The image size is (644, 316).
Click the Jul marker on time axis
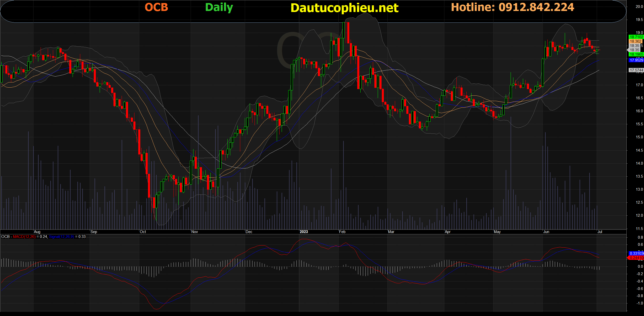coord(600,232)
